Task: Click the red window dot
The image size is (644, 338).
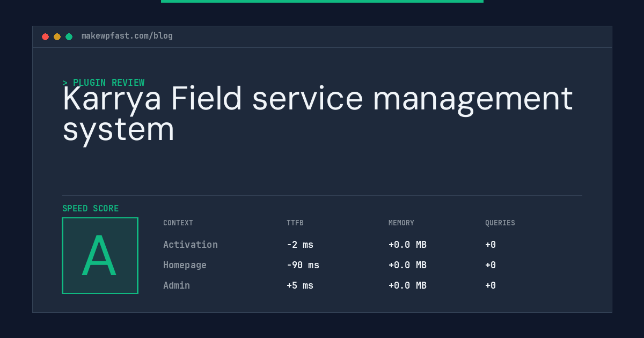Action: click(x=45, y=36)
